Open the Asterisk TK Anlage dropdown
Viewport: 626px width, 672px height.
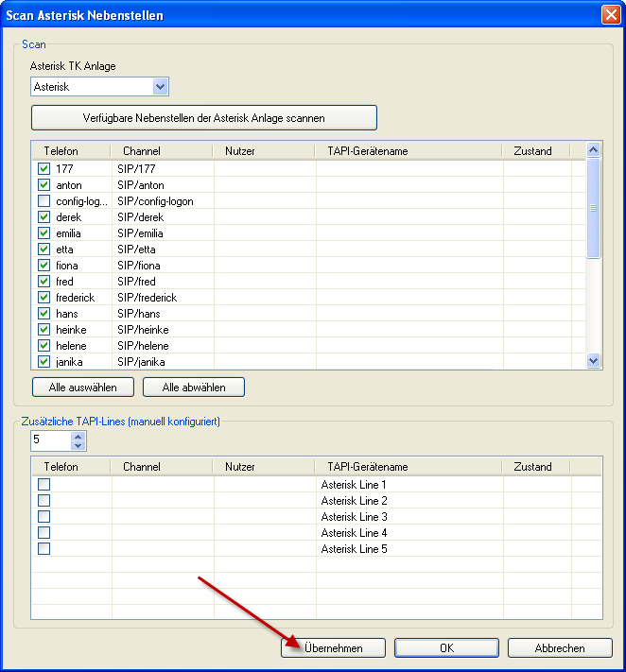pos(160,87)
